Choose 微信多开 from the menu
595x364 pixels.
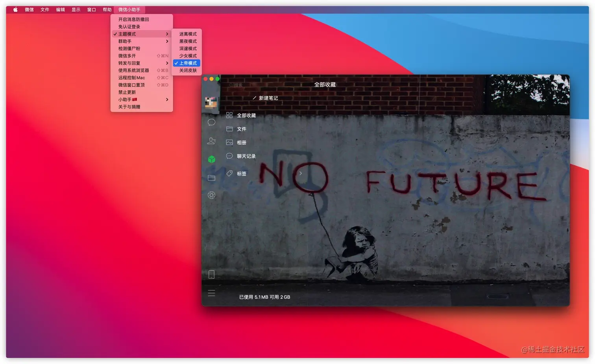pyautogui.click(x=142, y=56)
